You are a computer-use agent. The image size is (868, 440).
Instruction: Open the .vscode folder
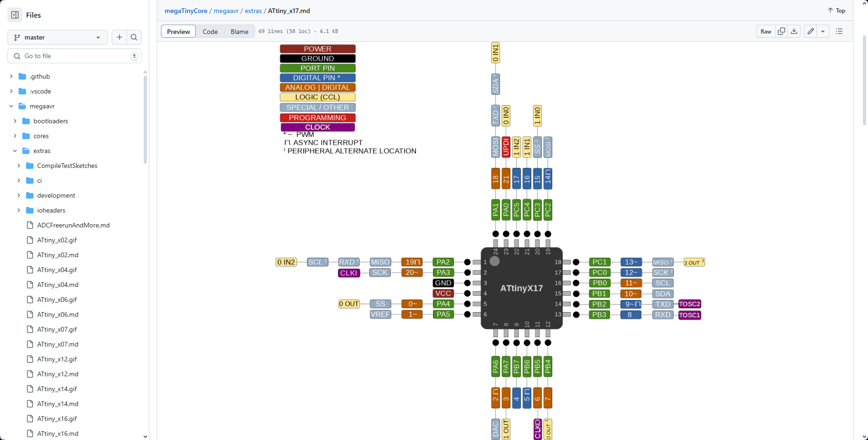tap(40, 91)
